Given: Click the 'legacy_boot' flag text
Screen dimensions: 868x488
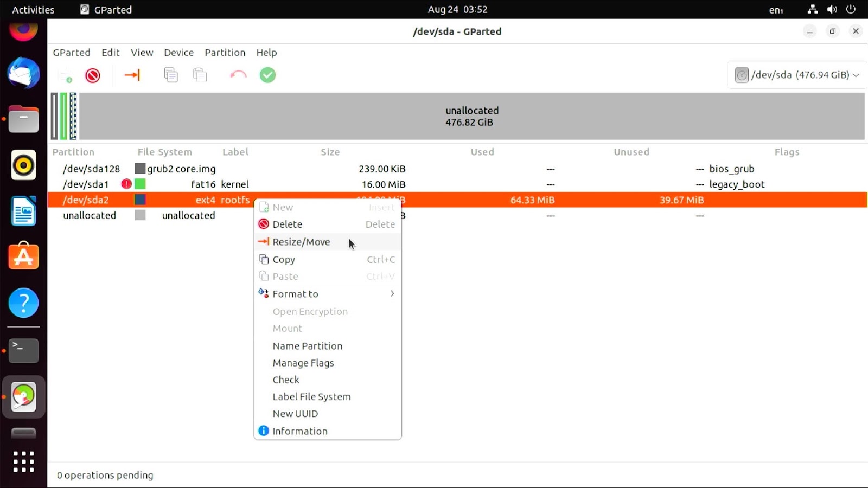Looking at the screenshot, I should pyautogui.click(x=737, y=184).
